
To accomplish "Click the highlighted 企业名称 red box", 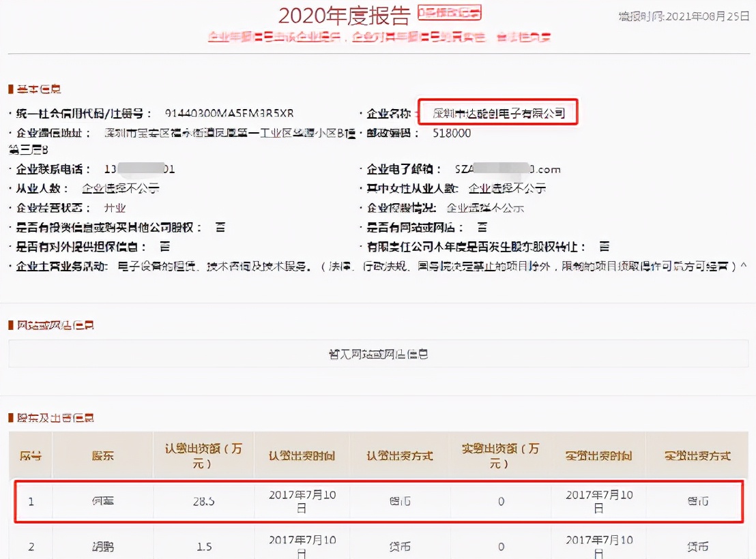I will pos(498,112).
